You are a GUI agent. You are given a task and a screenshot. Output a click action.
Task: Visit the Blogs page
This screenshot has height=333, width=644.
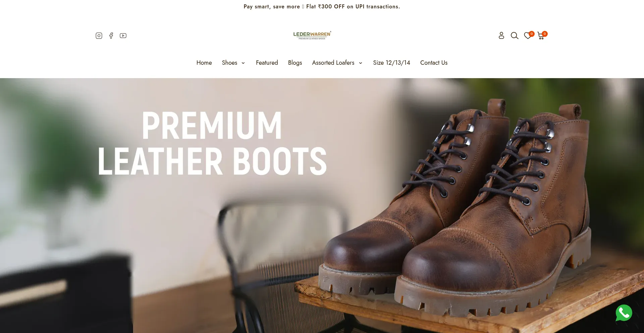point(295,63)
